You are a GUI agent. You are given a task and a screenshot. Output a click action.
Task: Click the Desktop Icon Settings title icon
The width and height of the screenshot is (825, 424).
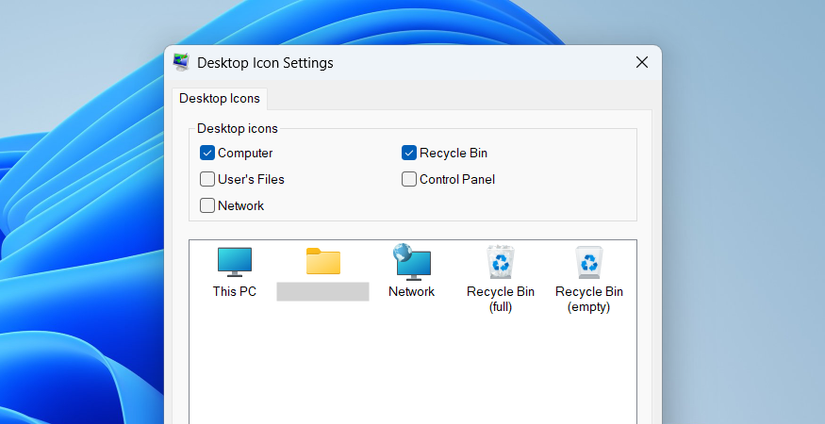pos(181,62)
